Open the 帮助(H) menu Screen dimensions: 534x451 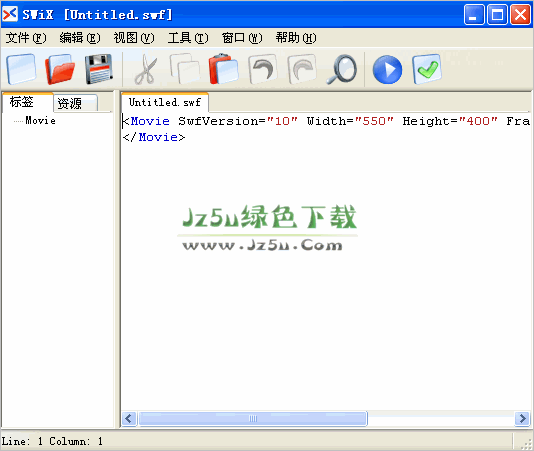click(296, 37)
